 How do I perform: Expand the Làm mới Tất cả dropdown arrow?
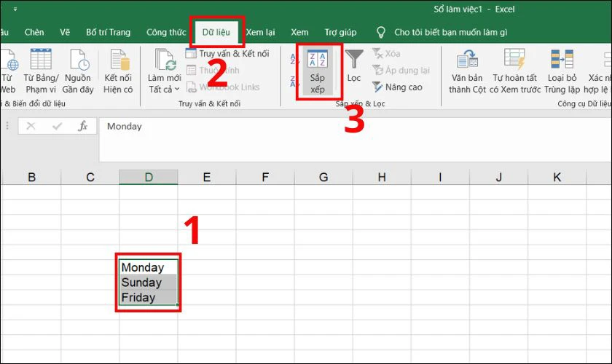[177, 89]
